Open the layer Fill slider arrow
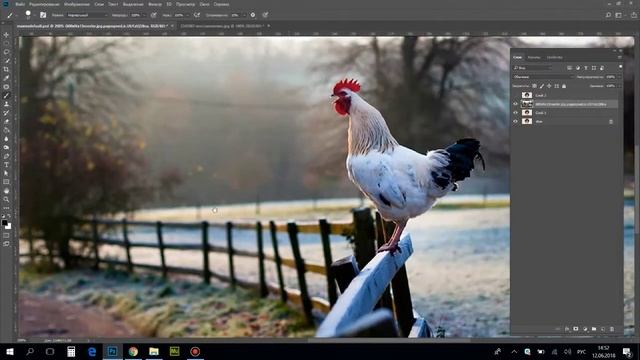 (620, 86)
